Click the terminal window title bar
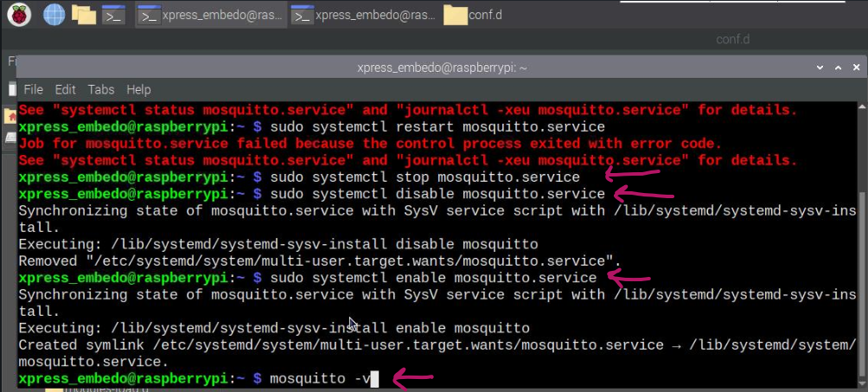The height and width of the screenshot is (392, 868). click(x=441, y=67)
